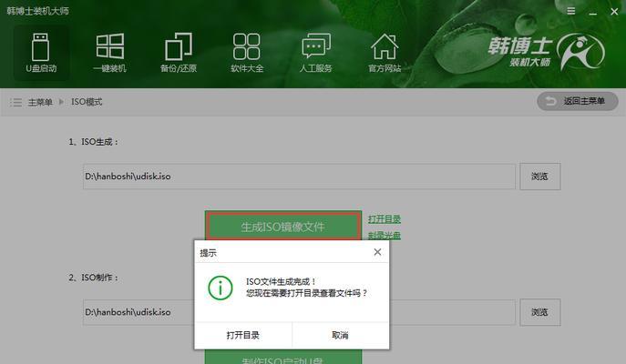The width and height of the screenshot is (626, 364).
Task: Click 浏览 button for ISO生成
Action: pos(539,177)
